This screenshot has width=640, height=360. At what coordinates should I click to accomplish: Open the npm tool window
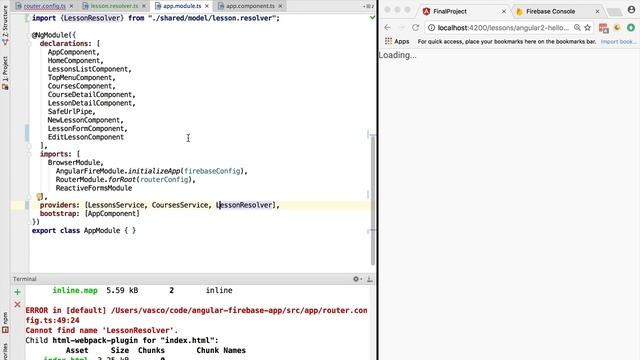(5, 322)
